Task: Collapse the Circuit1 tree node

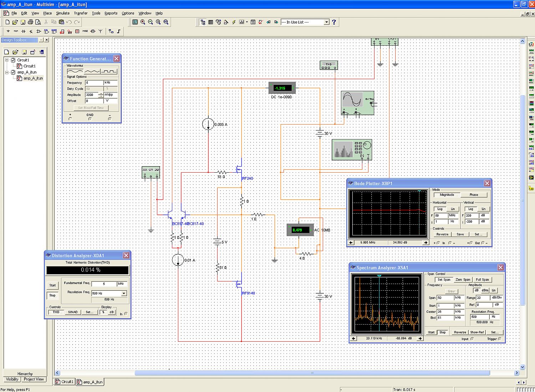Action: (x=7, y=60)
